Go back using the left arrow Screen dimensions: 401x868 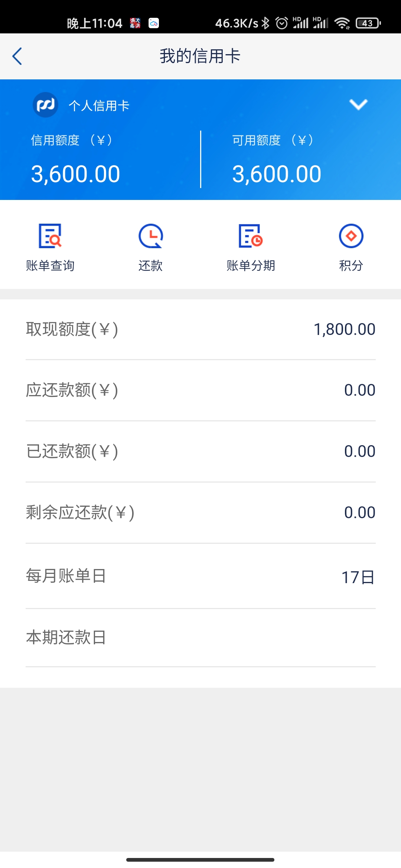pyautogui.click(x=17, y=56)
